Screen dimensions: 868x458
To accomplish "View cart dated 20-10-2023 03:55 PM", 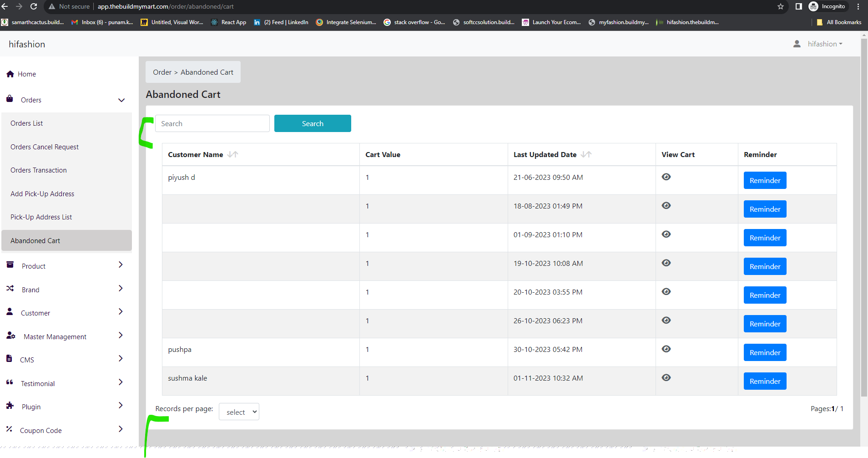I will 666,292.
